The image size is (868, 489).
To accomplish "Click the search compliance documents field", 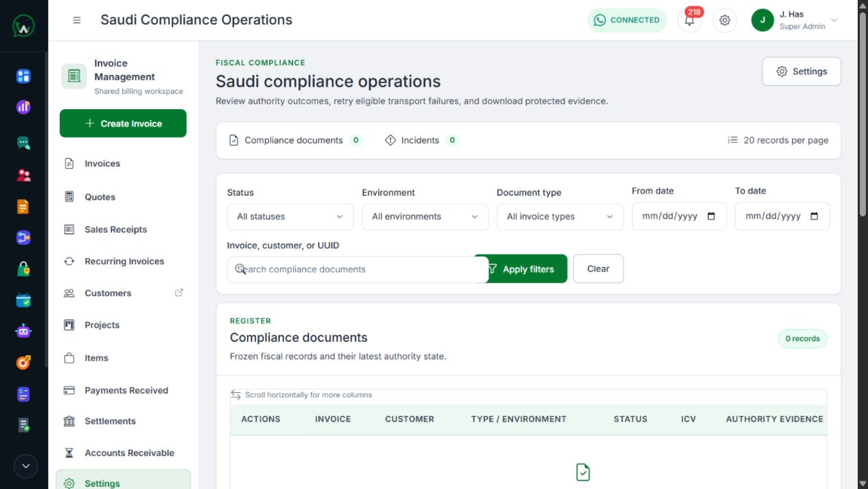I will tap(357, 269).
